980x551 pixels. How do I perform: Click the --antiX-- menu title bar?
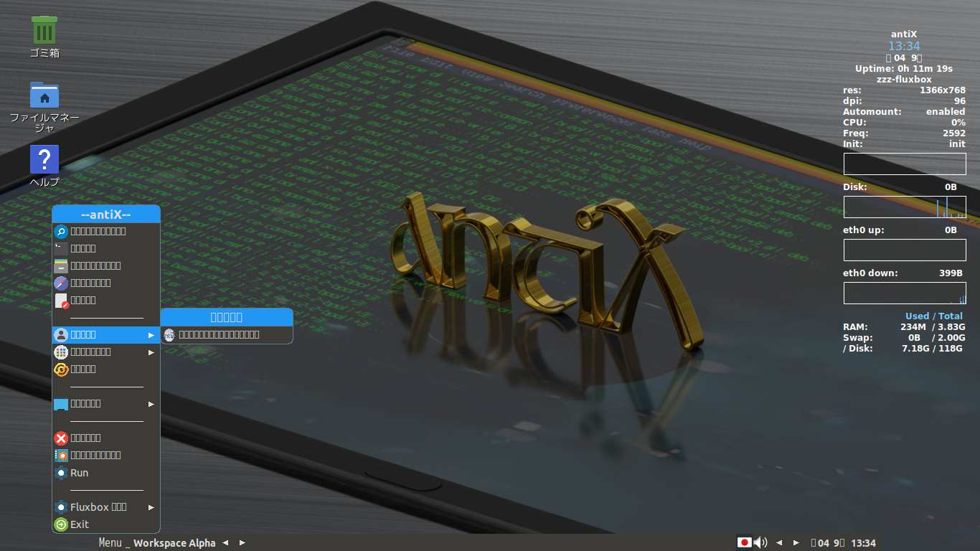pyautogui.click(x=106, y=214)
